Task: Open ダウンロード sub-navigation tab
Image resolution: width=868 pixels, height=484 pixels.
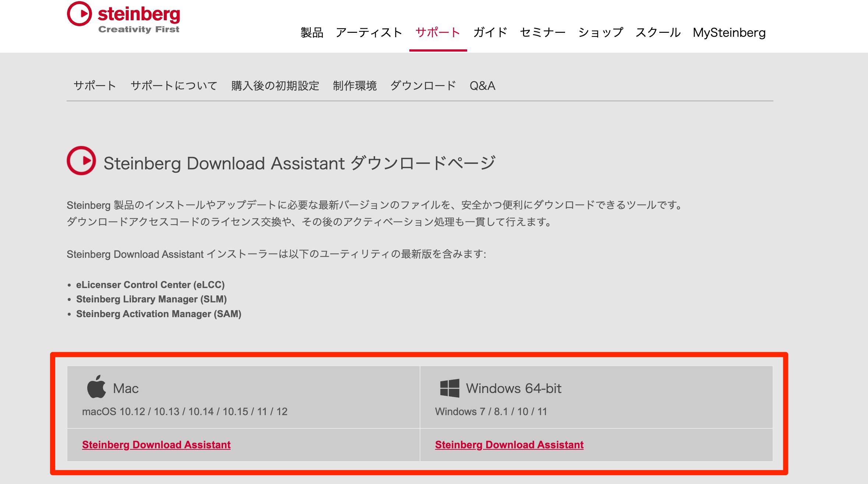Action: click(423, 85)
